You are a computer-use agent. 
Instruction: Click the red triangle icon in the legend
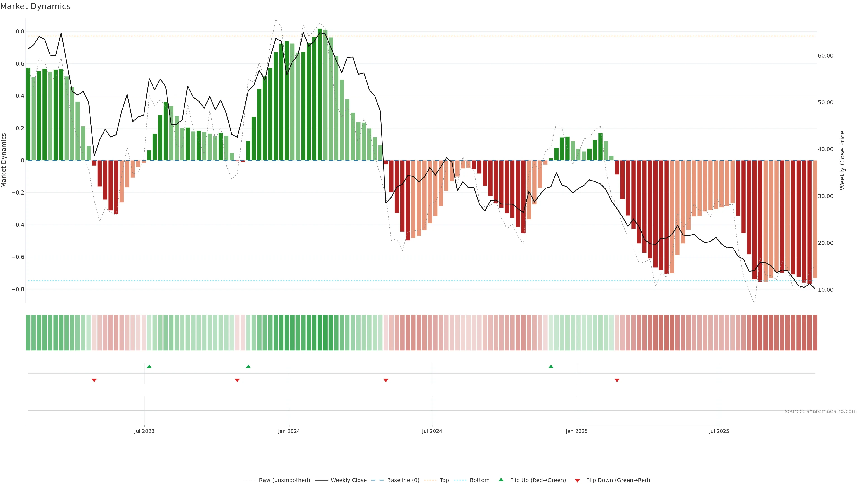[577, 480]
